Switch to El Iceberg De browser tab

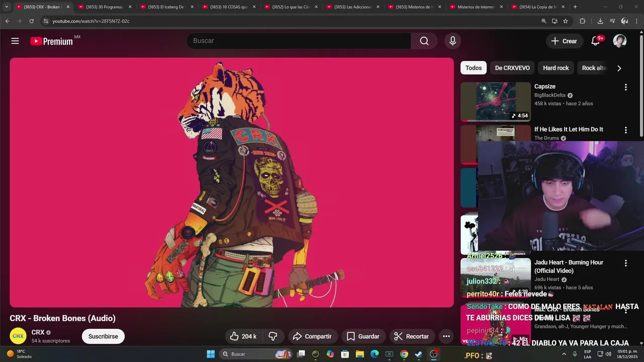click(167, 7)
